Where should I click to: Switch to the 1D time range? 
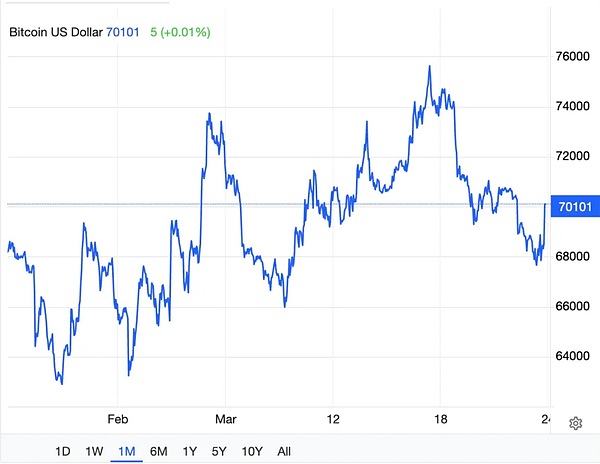pos(62,451)
